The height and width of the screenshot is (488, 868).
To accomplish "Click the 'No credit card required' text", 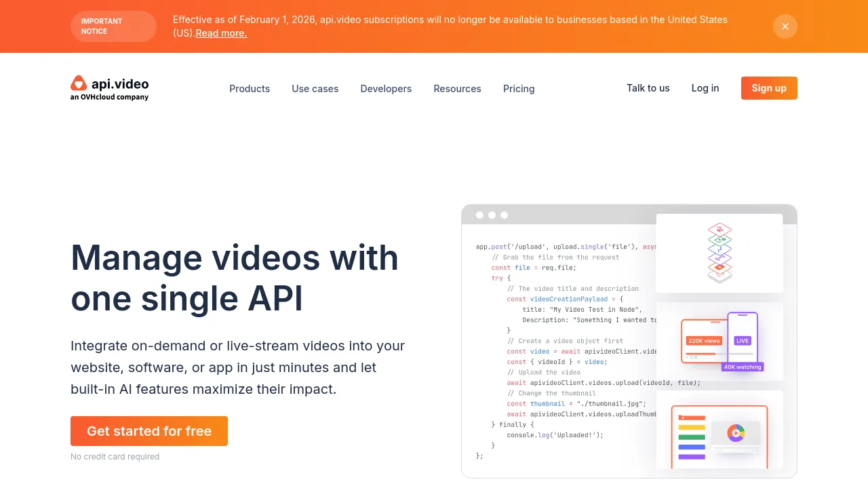I will click(115, 457).
